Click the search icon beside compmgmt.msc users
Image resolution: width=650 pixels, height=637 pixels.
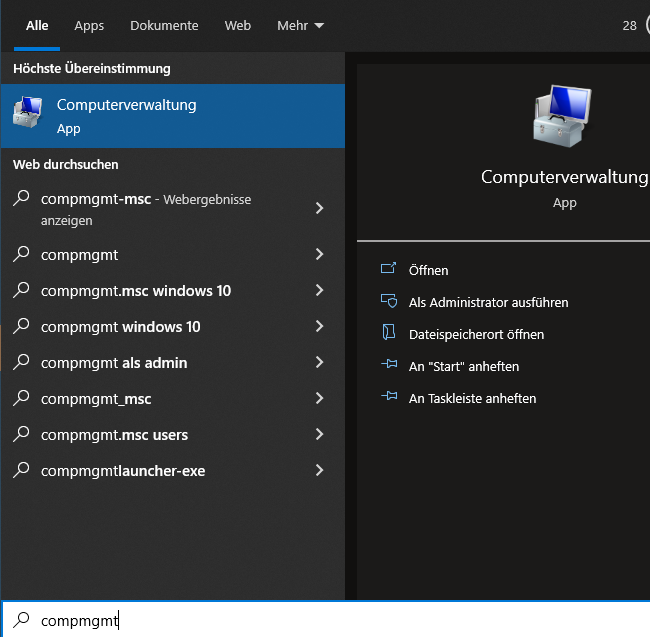21,434
